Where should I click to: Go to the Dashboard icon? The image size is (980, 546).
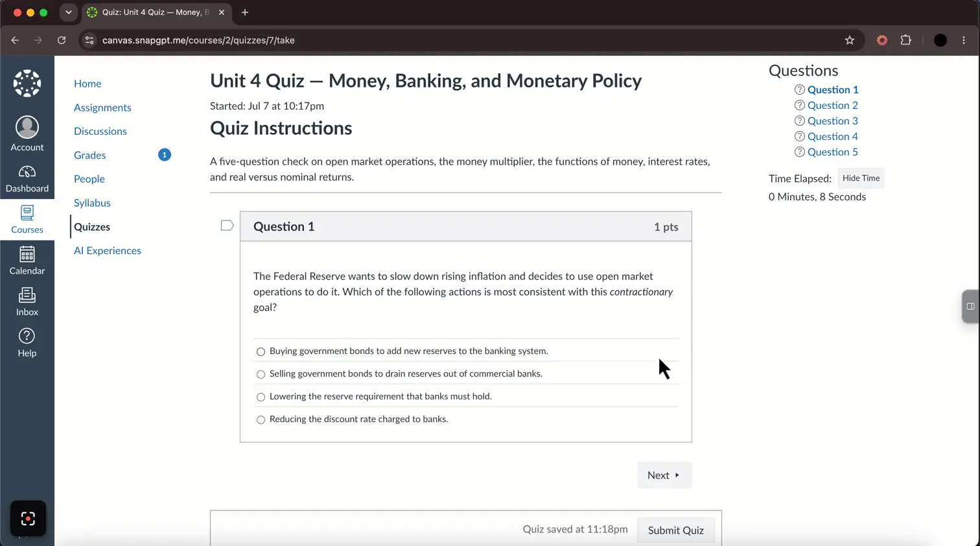(27, 172)
